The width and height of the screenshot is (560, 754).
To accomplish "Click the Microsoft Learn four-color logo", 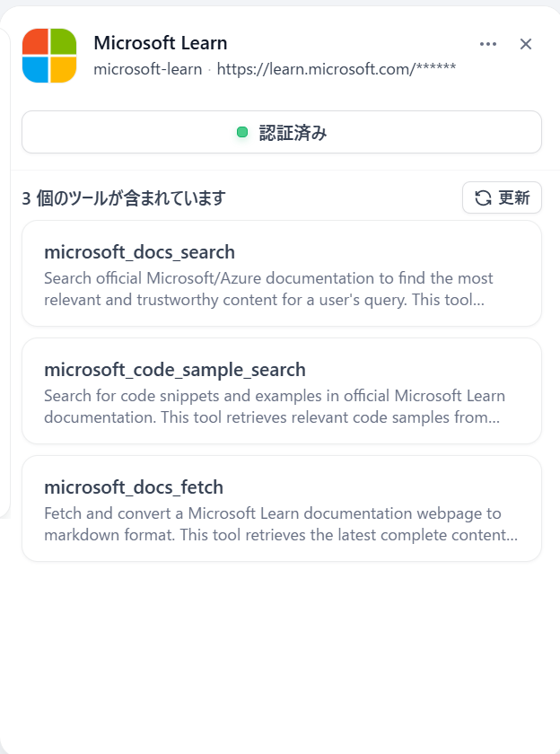I will [x=49, y=56].
